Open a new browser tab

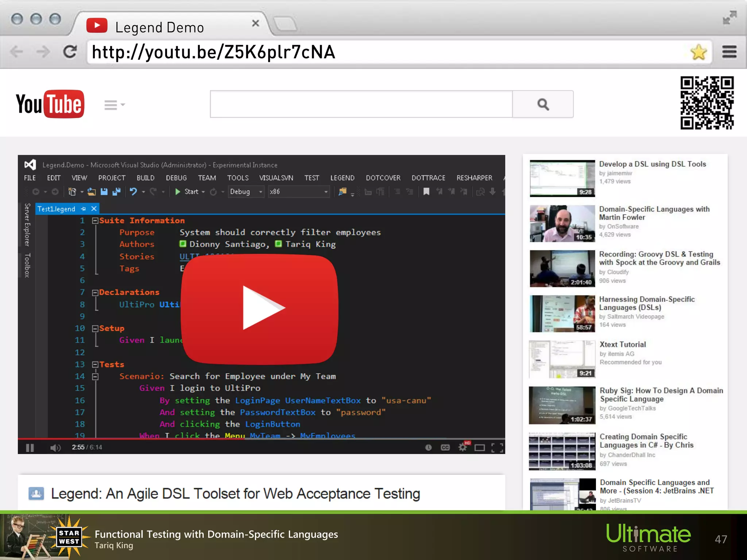pyautogui.click(x=286, y=24)
